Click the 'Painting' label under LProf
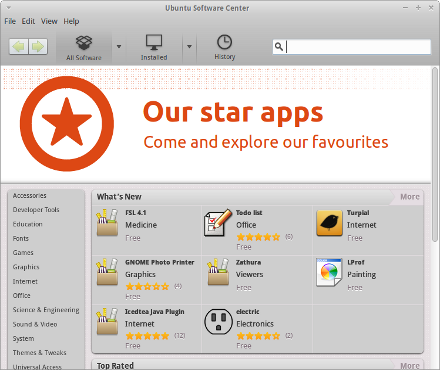440x370 pixels. (x=362, y=275)
